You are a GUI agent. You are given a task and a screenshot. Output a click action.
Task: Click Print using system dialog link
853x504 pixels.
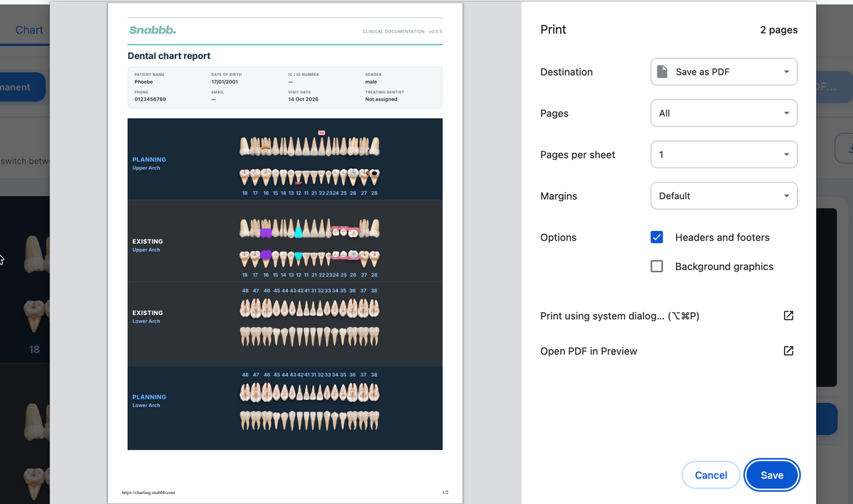pyautogui.click(x=620, y=316)
